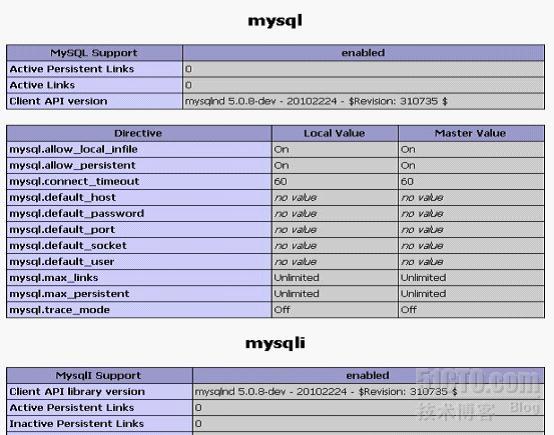Click "enabled" beside MysqlI Support

(368, 375)
